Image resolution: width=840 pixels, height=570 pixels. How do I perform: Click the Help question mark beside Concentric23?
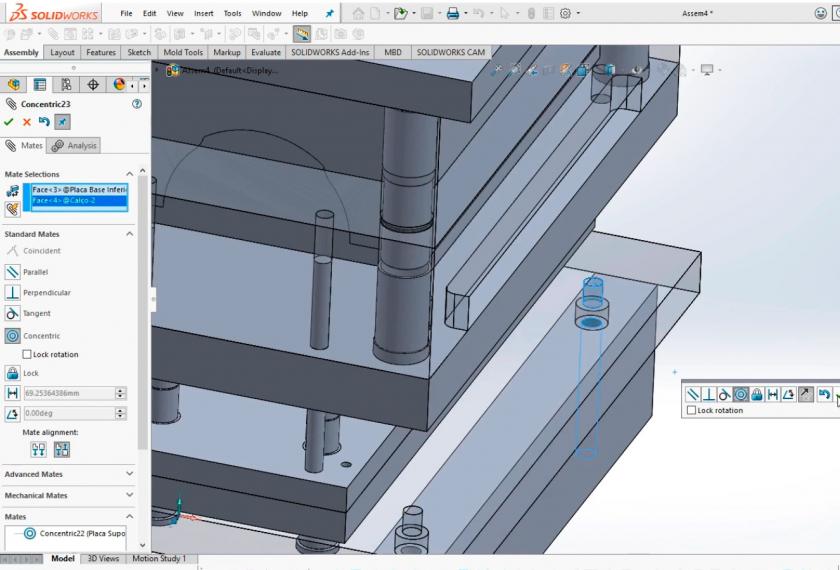pos(137,103)
